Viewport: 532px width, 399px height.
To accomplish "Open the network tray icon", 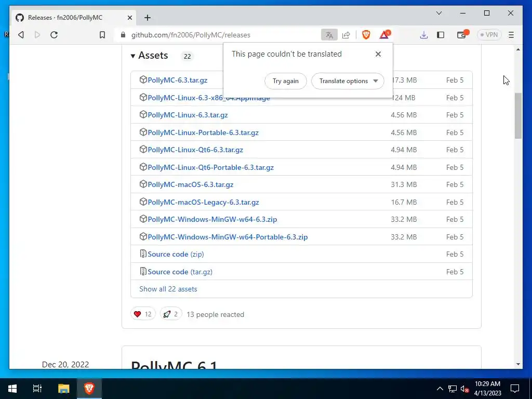I will [453, 389].
